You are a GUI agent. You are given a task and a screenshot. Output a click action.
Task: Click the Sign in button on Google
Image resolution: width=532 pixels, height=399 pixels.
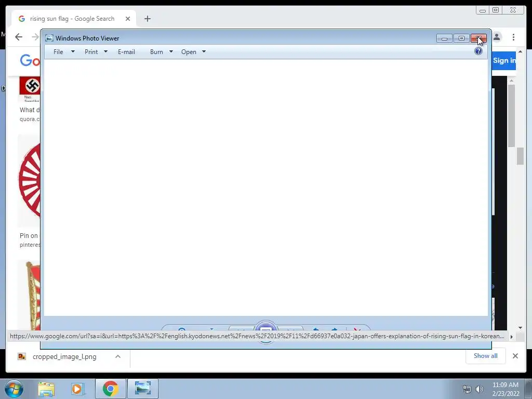point(504,61)
